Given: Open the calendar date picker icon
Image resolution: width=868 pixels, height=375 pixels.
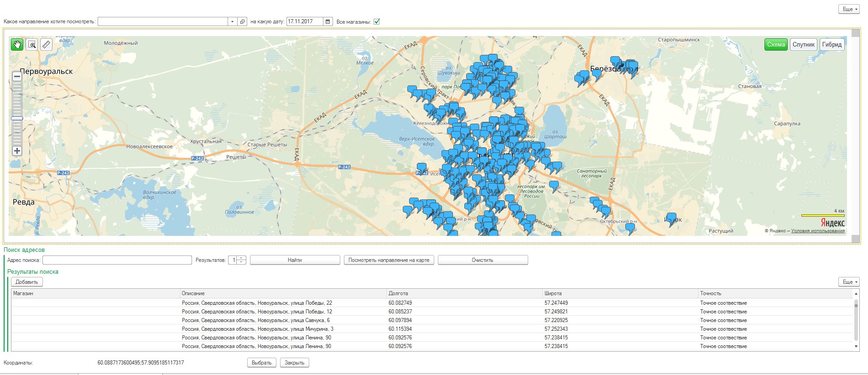Looking at the screenshot, I should (328, 21).
